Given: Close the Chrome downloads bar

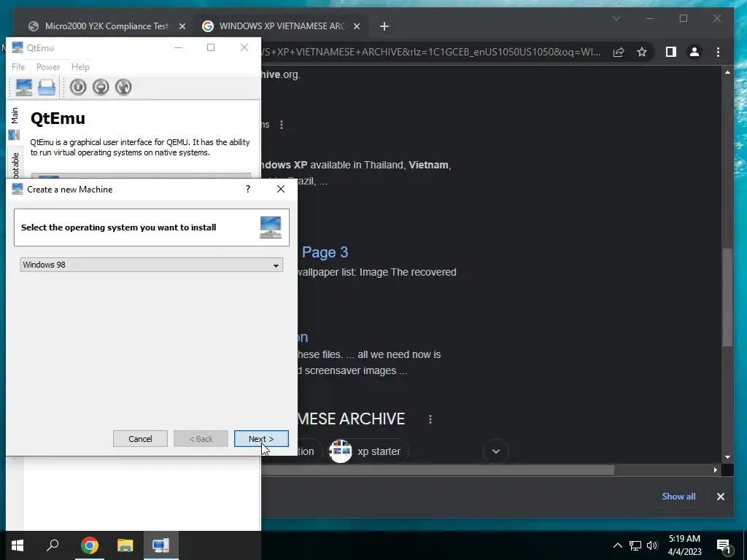Looking at the screenshot, I should (x=720, y=496).
